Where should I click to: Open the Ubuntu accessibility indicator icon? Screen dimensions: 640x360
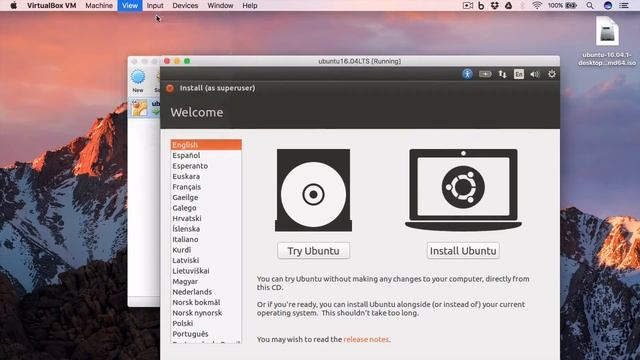[467, 74]
